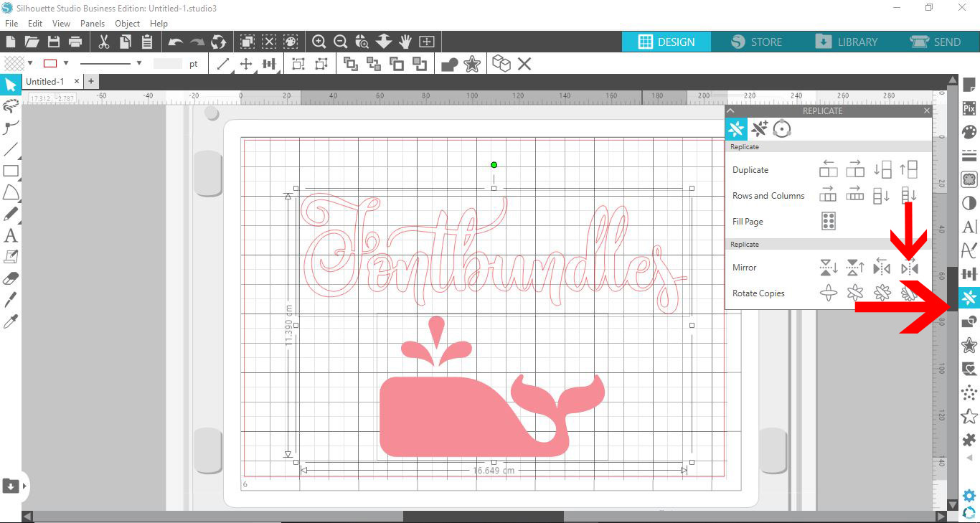This screenshot has width=980, height=523.
Task: Print the design with the printer icon
Action: [x=75, y=42]
